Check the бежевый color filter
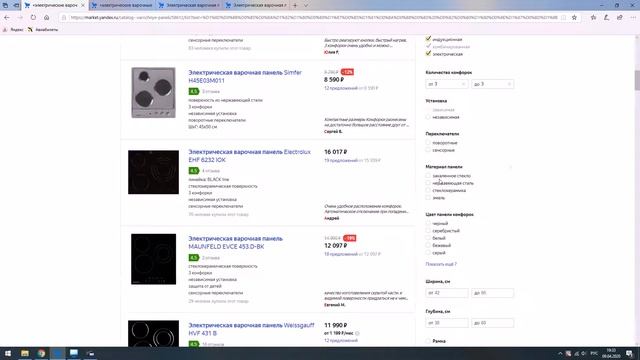The width and height of the screenshot is (640, 360). [x=428, y=245]
